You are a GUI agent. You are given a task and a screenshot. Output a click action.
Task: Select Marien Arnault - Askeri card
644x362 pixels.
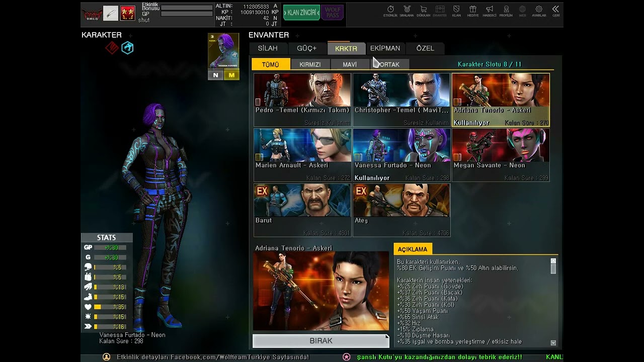click(x=302, y=155)
